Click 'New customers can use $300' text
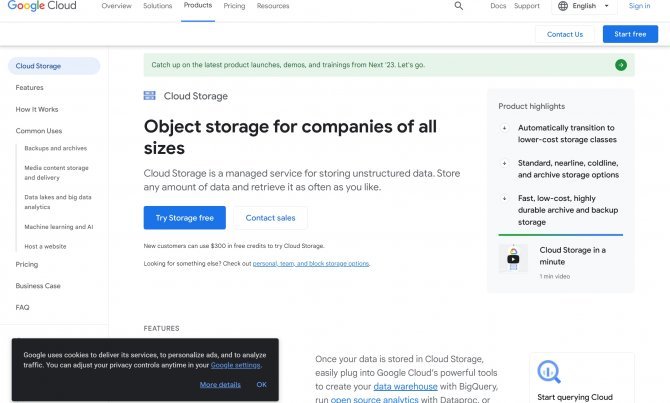The width and height of the screenshot is (670, 403). 234,246
